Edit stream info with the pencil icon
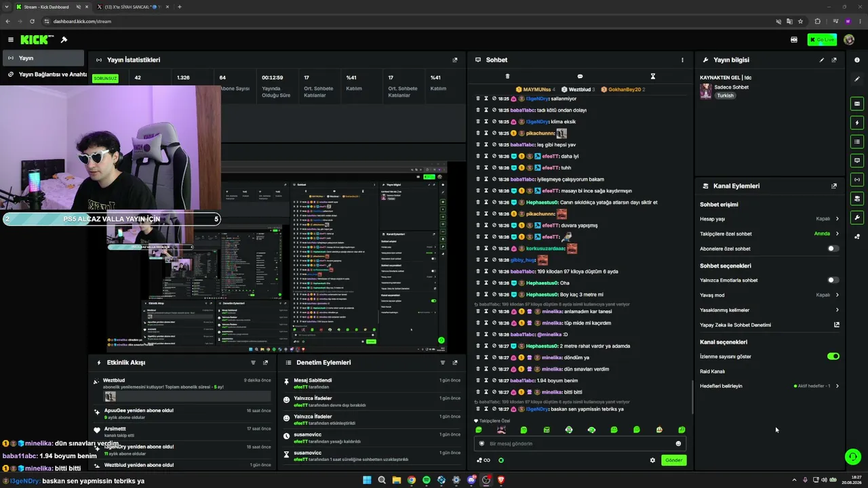This screenshot has height=488, width=868. [x=822, y=60]
